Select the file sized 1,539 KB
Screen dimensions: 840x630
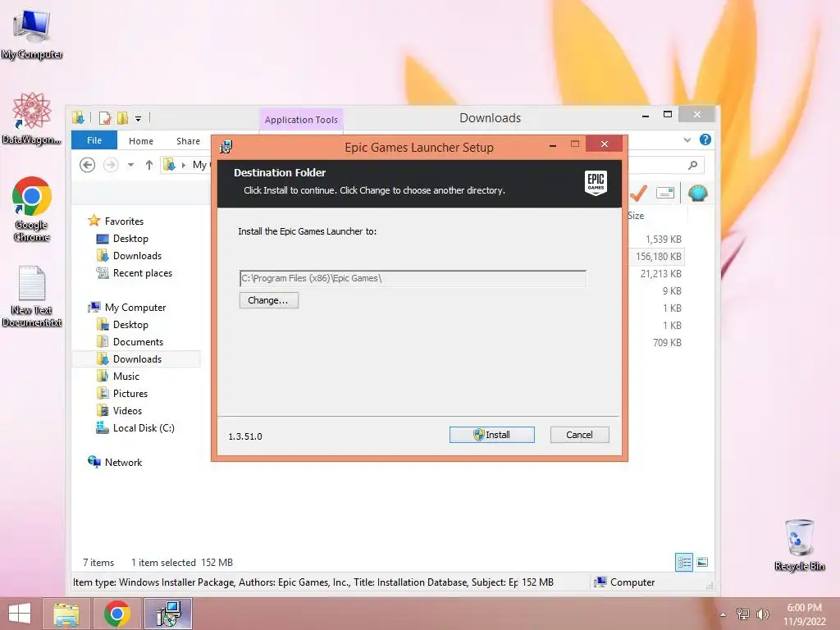coord(663,239)
